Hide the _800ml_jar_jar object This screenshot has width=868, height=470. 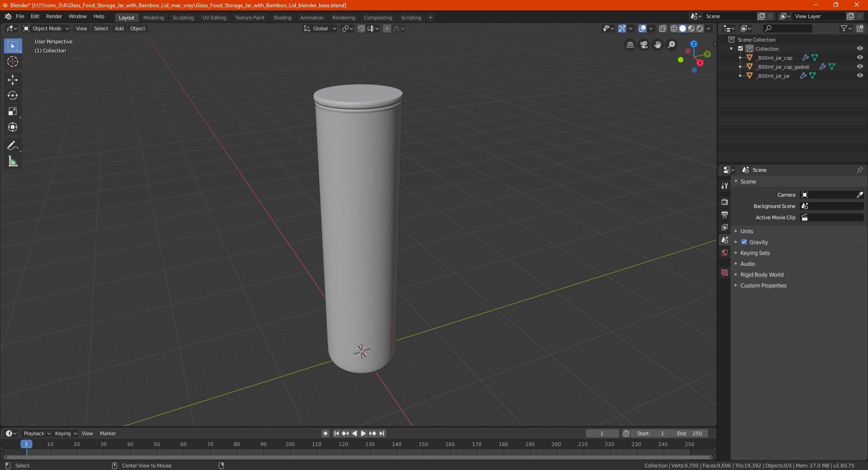tap(860, 76)
